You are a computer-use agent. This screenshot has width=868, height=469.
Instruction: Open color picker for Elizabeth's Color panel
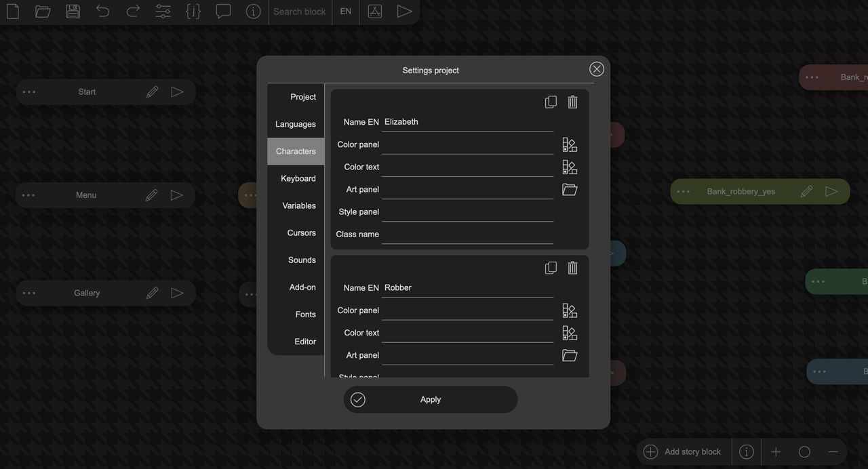(570, 144)
